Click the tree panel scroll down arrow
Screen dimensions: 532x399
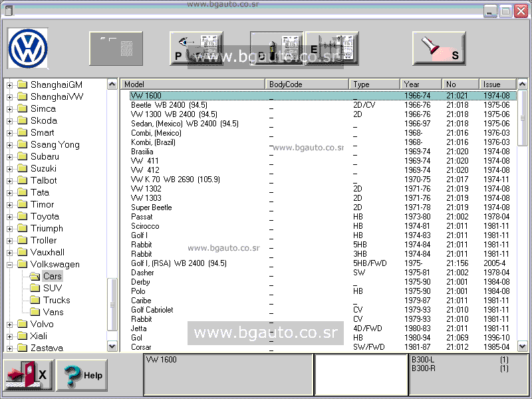pos(112,346)
